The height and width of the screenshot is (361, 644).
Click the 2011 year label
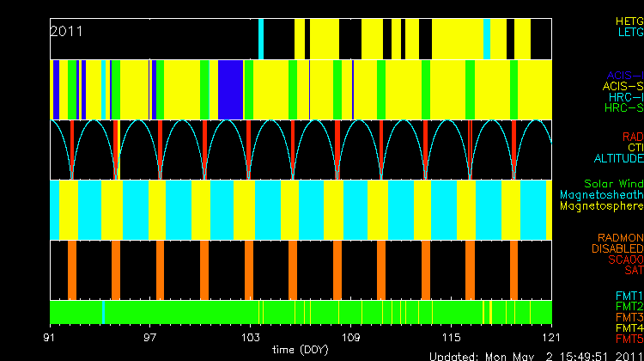(66, 32)
